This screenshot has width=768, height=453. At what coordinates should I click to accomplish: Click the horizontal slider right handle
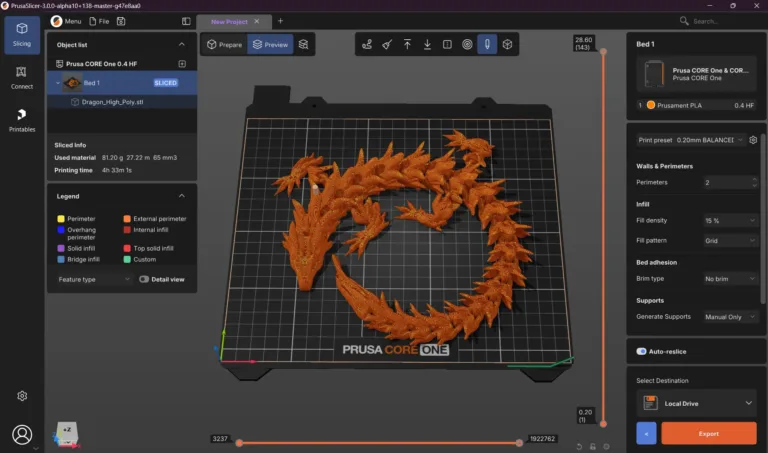point(519,443)
